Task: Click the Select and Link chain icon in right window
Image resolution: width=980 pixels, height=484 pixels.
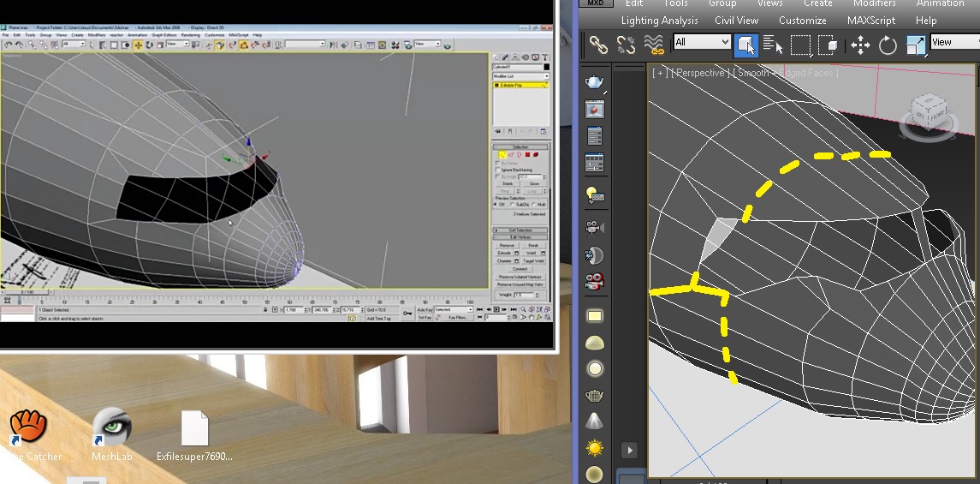Action: [x=599, y=45]
